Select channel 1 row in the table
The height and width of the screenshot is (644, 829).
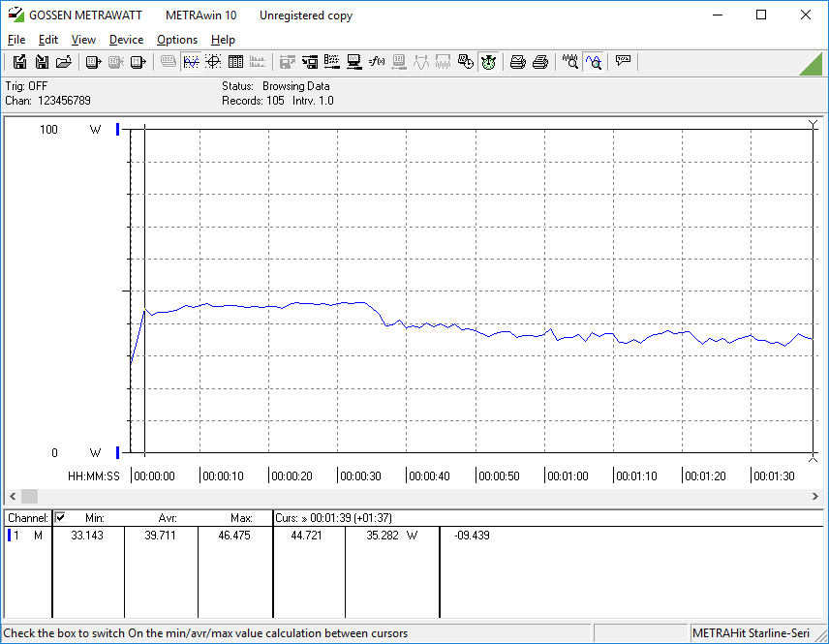pos(27,536)
